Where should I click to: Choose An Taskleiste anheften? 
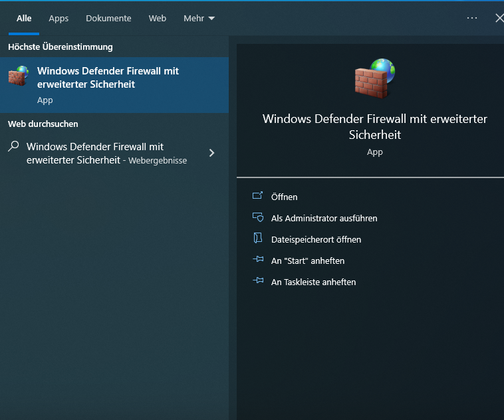coord(313,282)
